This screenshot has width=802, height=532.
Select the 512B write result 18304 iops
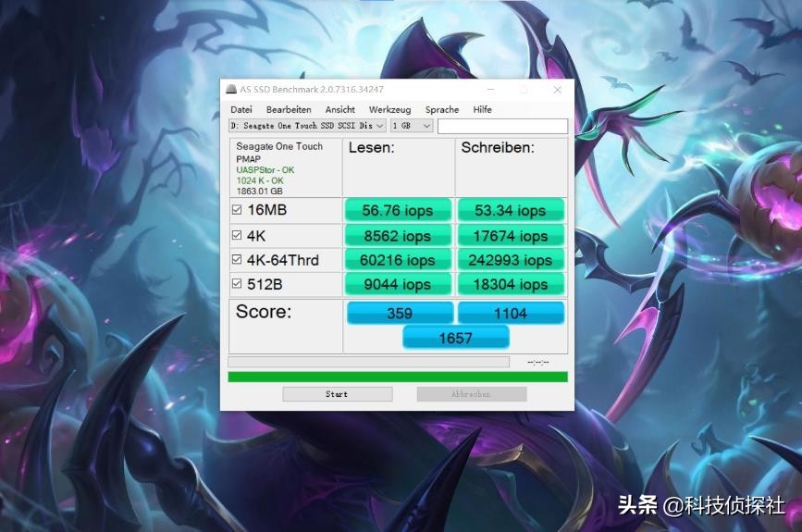coord(511,284)
